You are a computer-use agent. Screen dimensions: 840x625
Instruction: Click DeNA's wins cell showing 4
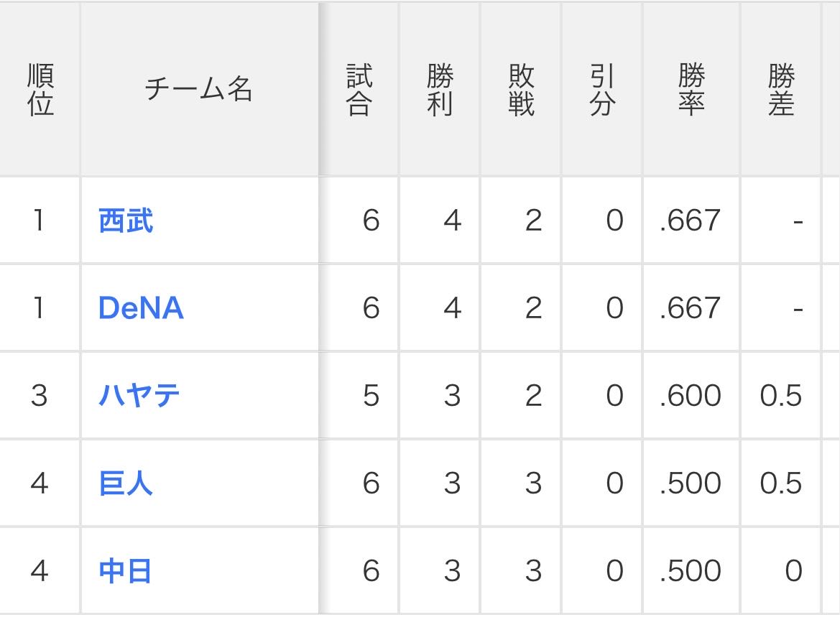(451, 308)
